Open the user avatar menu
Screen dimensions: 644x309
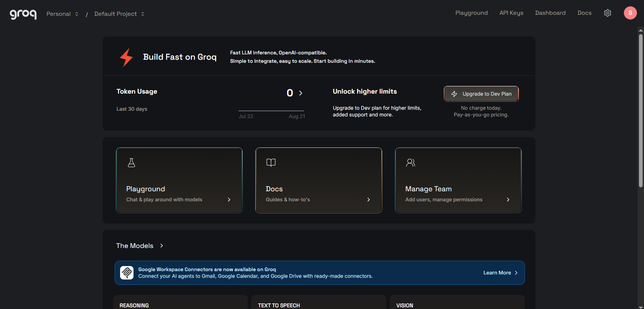pos(630,13)
